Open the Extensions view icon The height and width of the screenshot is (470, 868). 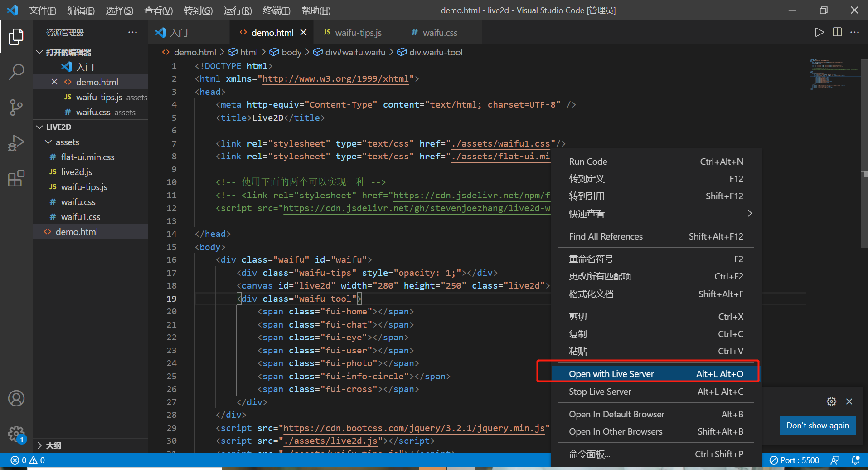point(16,179)
